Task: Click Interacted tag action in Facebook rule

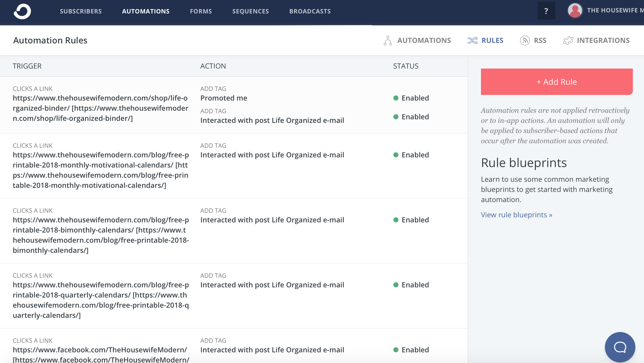Action: pyautogui.click(x=272, y=350)
